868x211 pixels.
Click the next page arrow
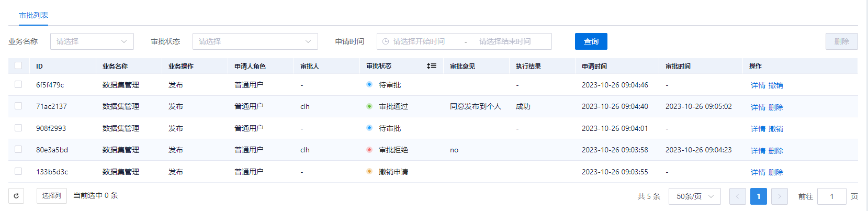(779, 196)
